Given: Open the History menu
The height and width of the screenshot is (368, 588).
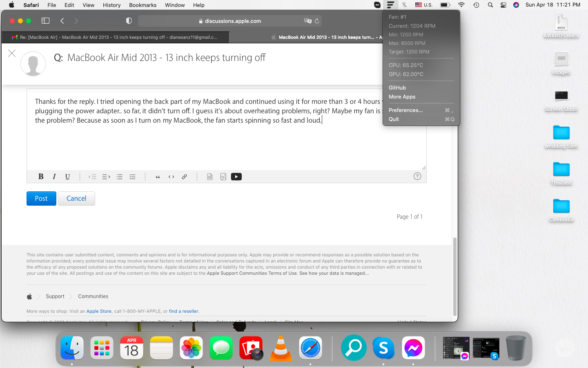Looking at the screenshot, I should point(111,5).
